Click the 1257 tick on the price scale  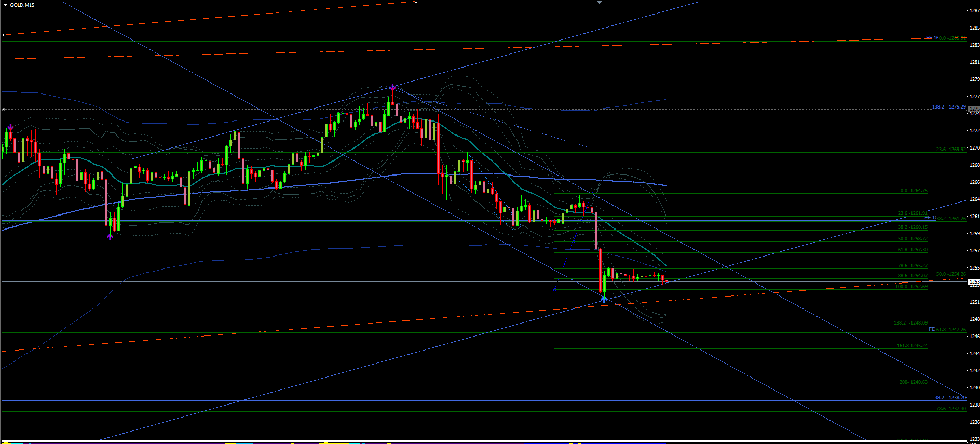click(974, 251)
